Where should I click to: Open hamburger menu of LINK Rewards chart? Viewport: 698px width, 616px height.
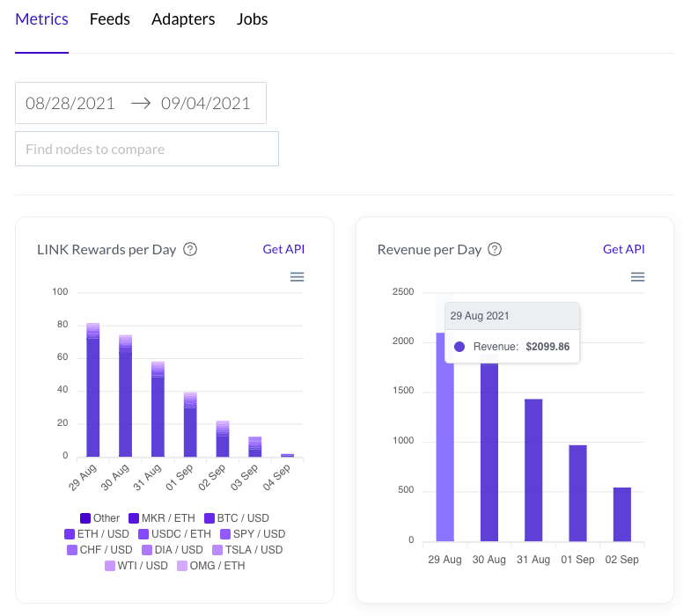297,277
